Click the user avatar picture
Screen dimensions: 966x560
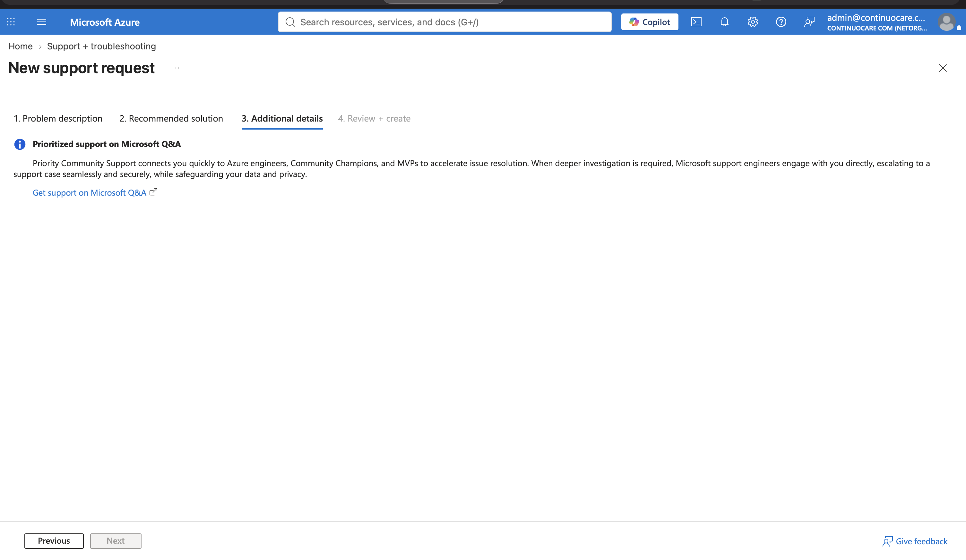[946, 22]
